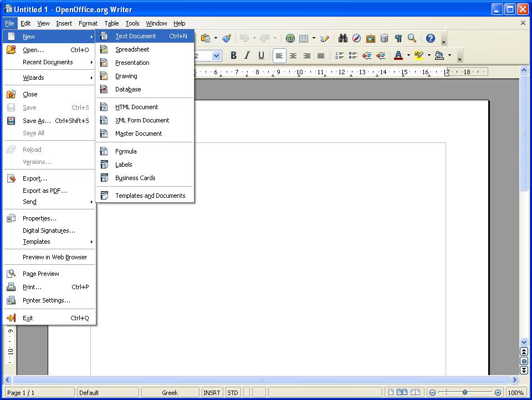This screenshot has width=532, height=400.
Task: Expand the Send submenu
Action: click(49, 202)
